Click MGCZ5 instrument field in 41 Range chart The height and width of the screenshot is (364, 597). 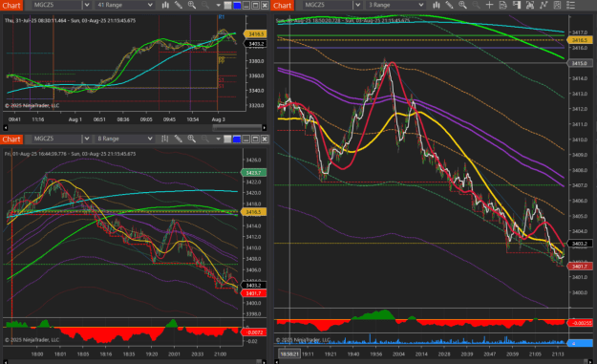click(57, 5)
